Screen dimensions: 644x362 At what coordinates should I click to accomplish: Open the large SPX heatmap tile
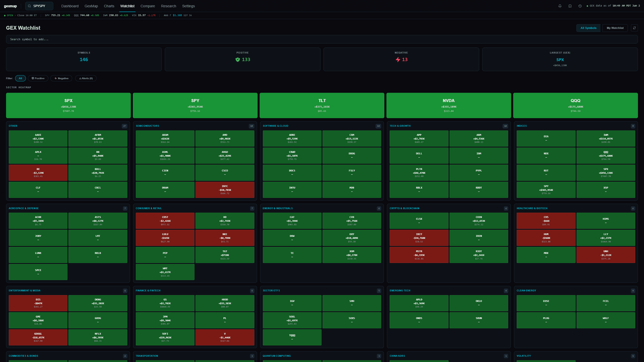coord(68,105)
